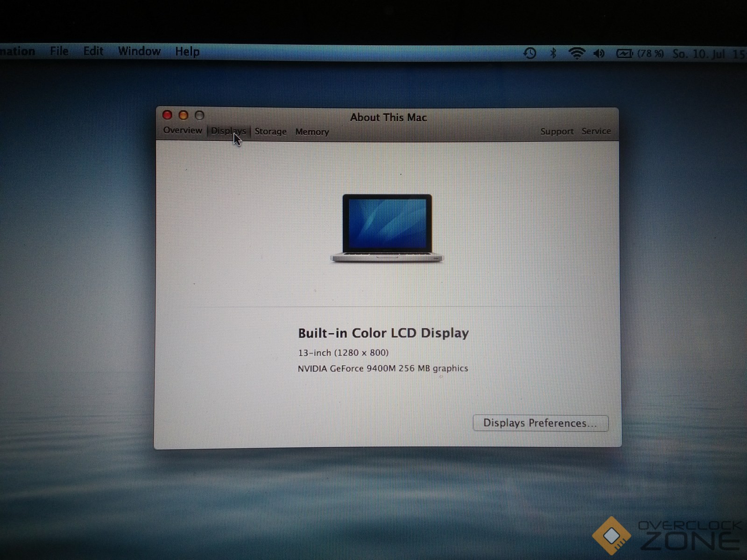Minimize the About This Mac window
The image size is (747, 560).
(x=183, y=115)
